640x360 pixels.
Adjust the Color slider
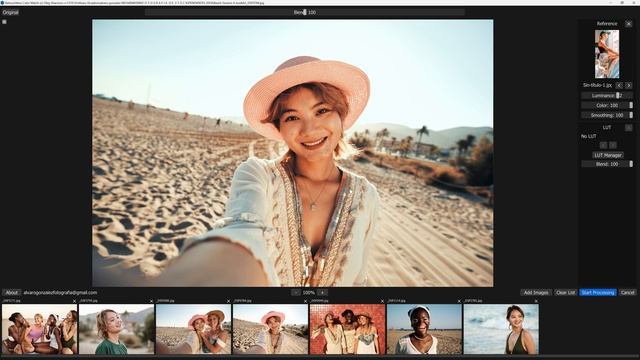607,105
